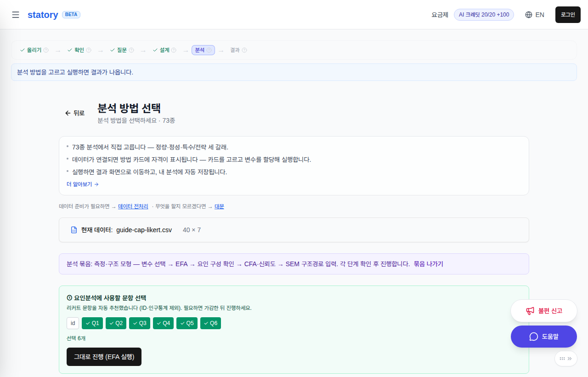Open the 데이터 전처리 link
The width and height of the screenshot is (588, 377).
click(x=133, y=207)
